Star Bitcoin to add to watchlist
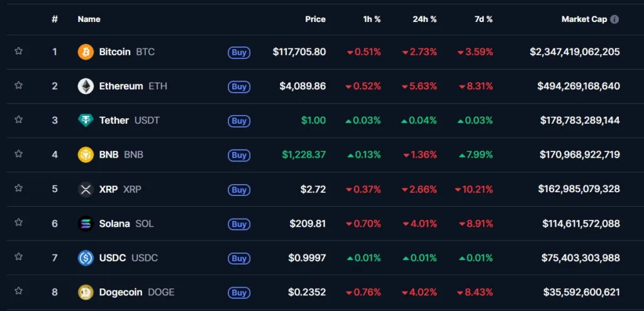 [19, 52]
